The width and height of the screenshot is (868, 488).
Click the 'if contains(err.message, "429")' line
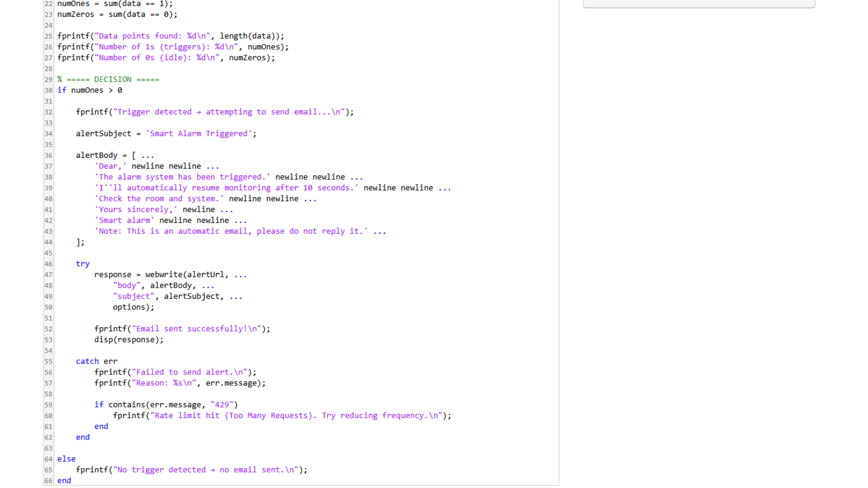pos(166,405)
